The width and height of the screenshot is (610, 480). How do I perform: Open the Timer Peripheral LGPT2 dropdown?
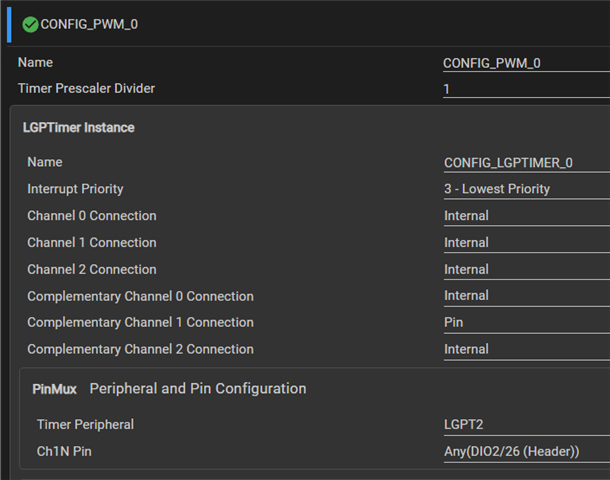[x=527, y=425]
